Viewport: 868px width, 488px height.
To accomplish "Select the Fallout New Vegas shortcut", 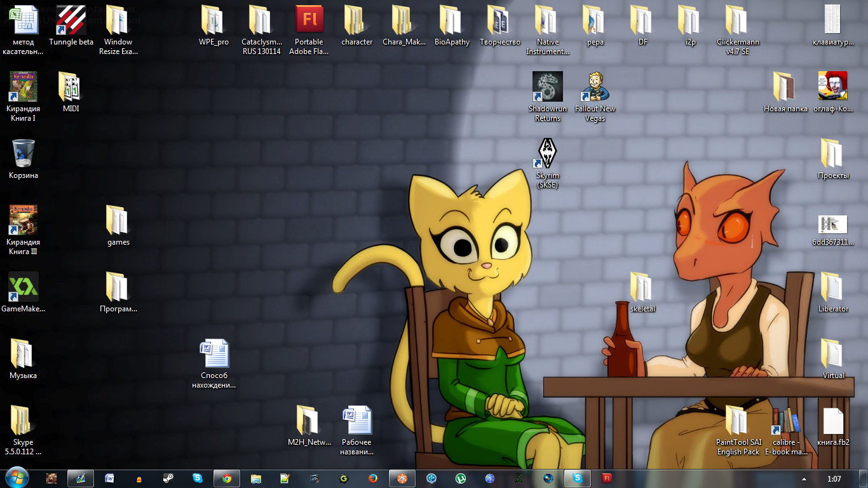I will point(595,97).
